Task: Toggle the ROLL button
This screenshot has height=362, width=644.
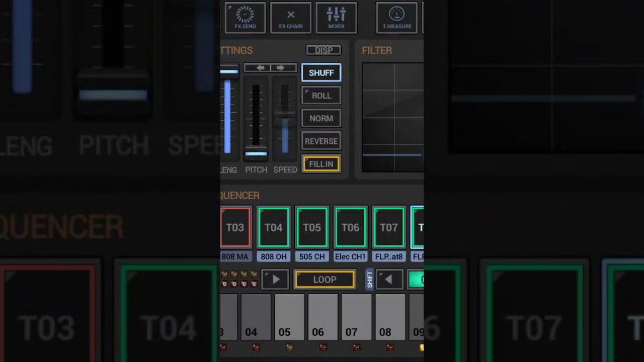Action: [321, 96]
